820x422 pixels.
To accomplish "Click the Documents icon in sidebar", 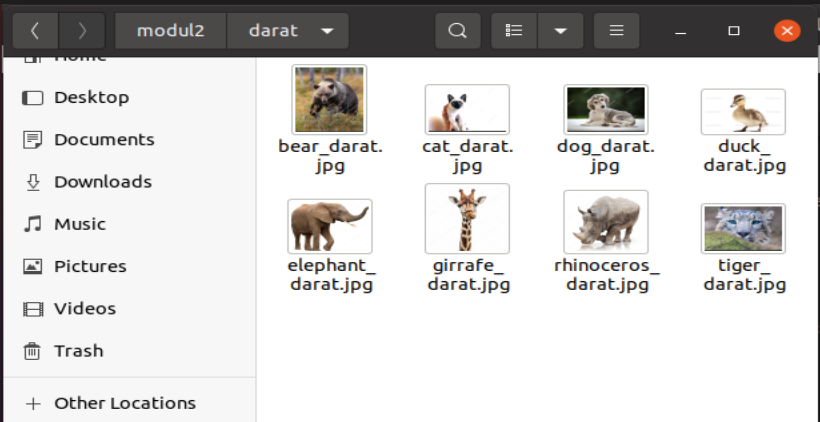I will pos(32,140).
